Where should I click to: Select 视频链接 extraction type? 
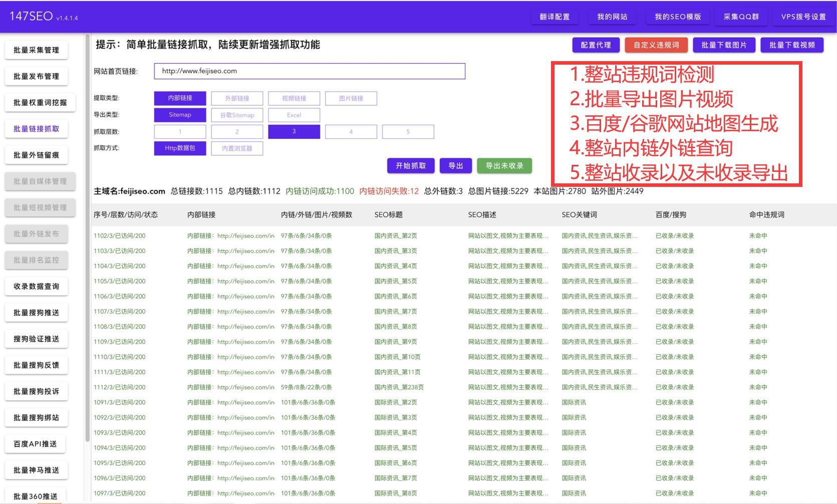pyautogui.click(x=294, y=98)
